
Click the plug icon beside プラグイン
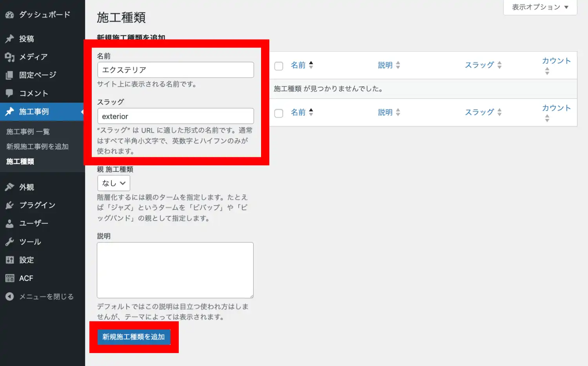(x=9, y=205)
